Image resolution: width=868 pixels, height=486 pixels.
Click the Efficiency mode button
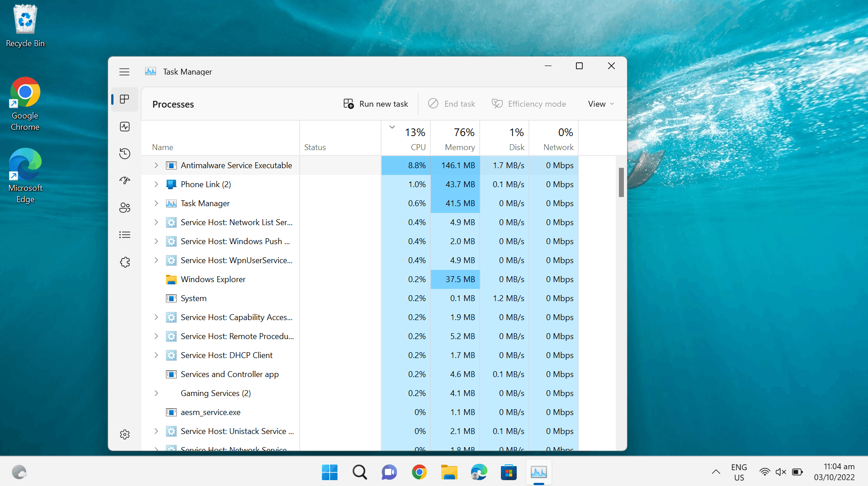[529, 104]
